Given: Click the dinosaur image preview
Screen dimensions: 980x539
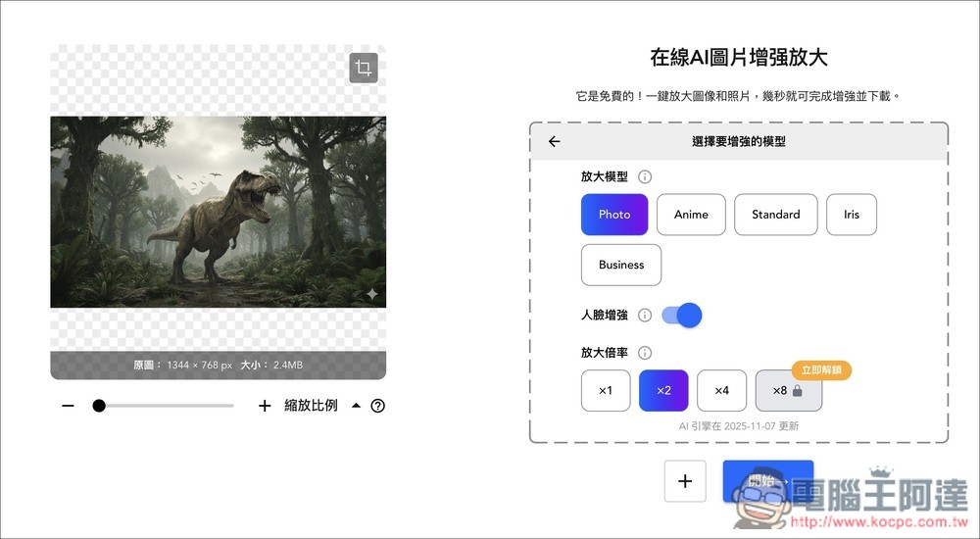Looking at the screenshot, I should coord(219,212).
